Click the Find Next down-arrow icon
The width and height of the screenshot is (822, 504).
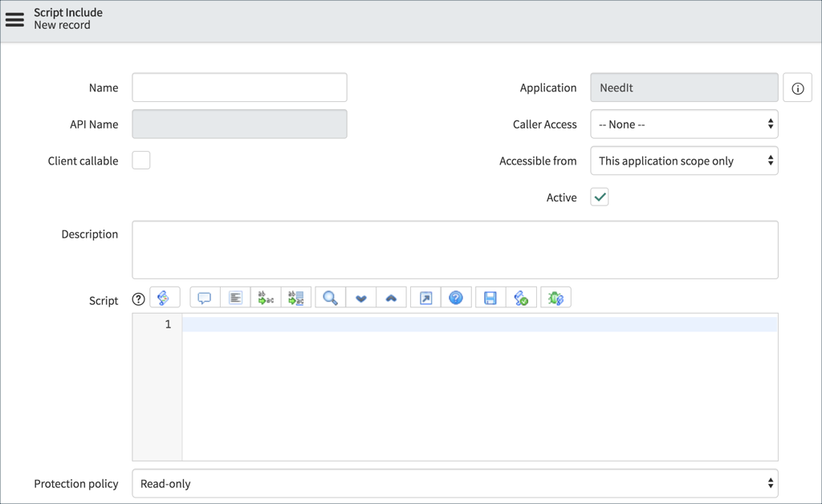tap(360, 297)
